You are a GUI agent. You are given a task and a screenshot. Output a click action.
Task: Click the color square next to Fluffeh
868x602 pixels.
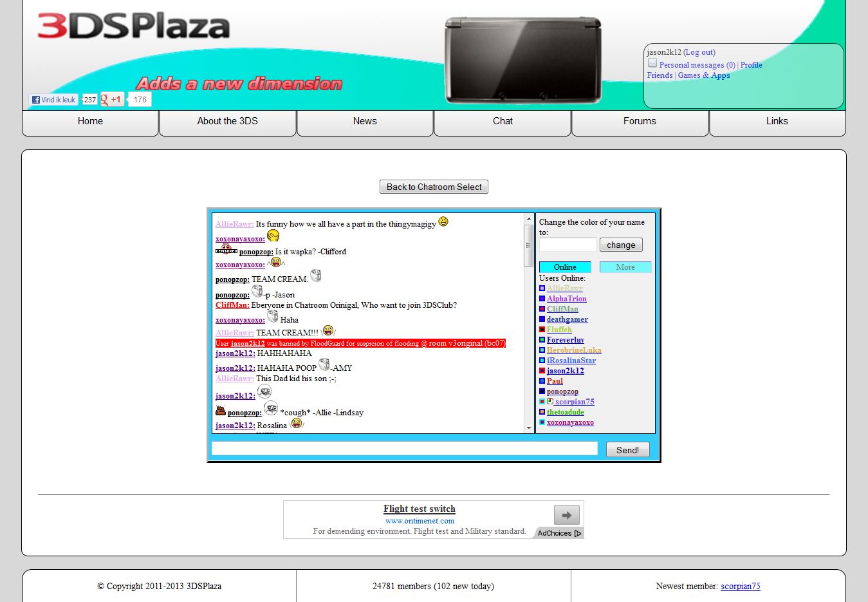click(542, 330)
